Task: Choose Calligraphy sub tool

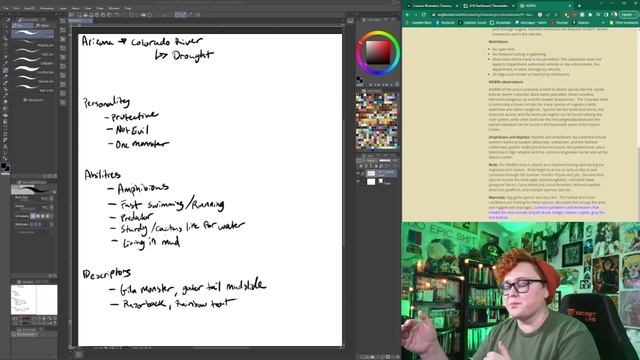Action: pyautogui.click(x=33, y=60)
